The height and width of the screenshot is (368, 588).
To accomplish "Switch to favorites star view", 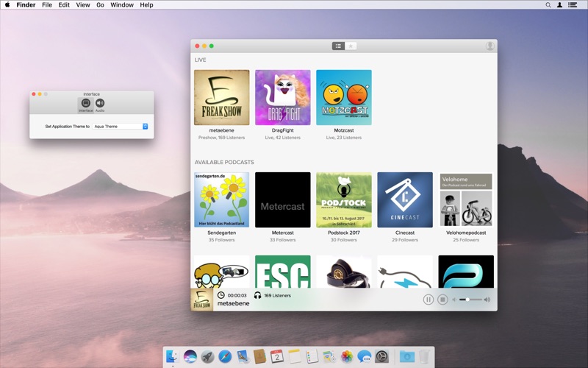I will [351, 46].
